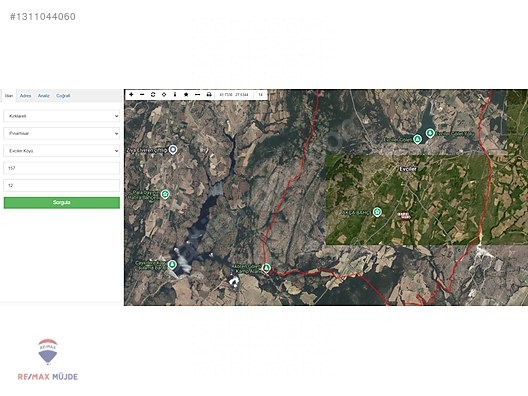Click the green pin near Akören Göleti
528x396 pixels.
point(266,268)
